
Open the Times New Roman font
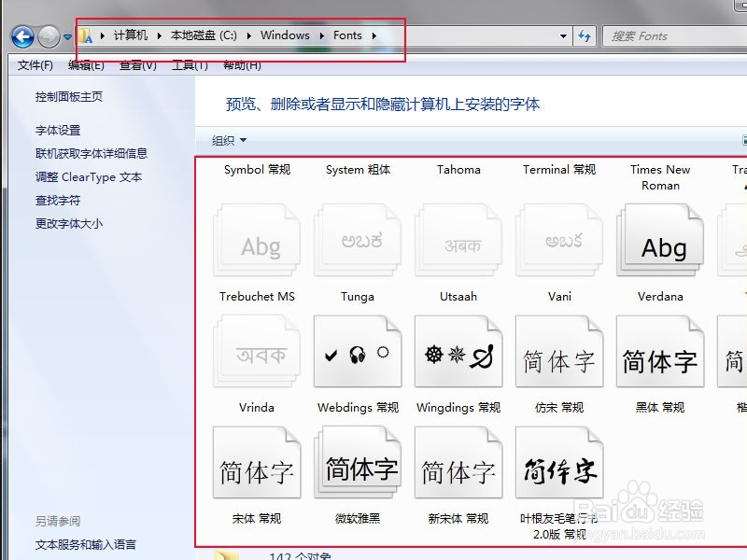pyautogui.click(x=660, y=240)
